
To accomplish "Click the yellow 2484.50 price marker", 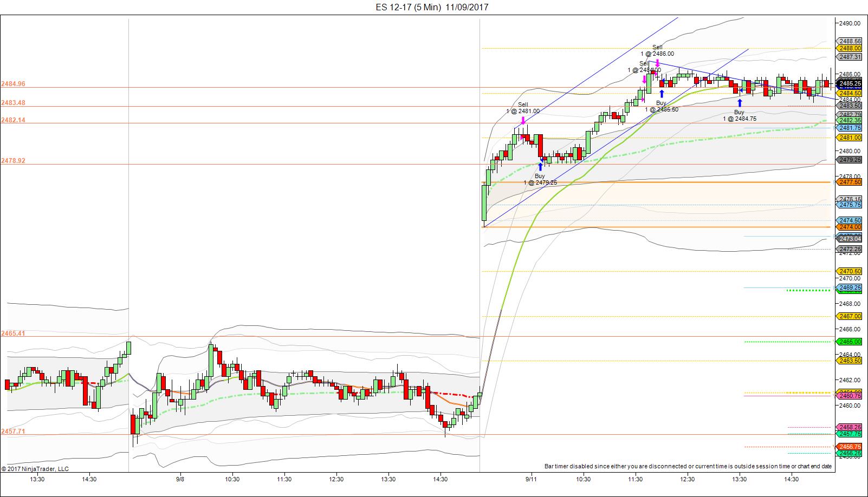I will [850, 93].
